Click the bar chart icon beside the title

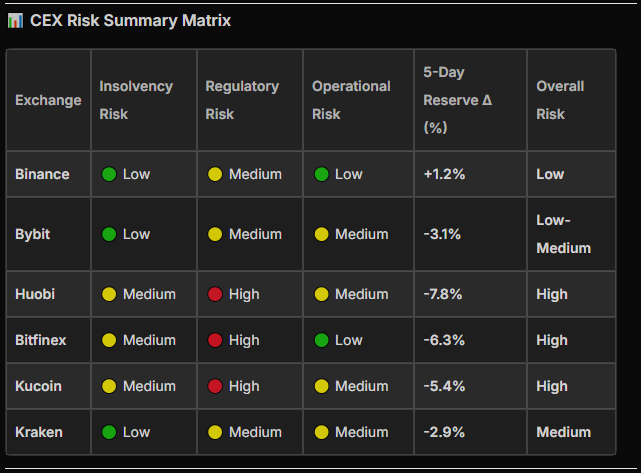(15, 21)
